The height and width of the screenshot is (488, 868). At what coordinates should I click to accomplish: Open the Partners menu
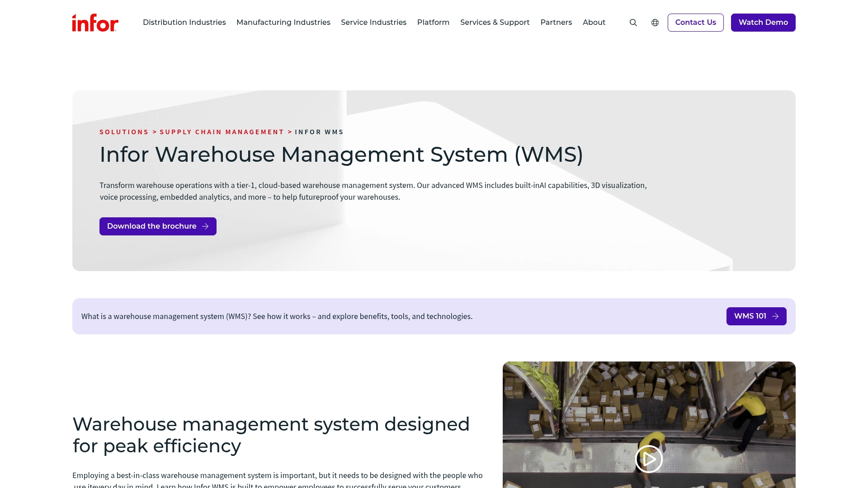point(556,23)
